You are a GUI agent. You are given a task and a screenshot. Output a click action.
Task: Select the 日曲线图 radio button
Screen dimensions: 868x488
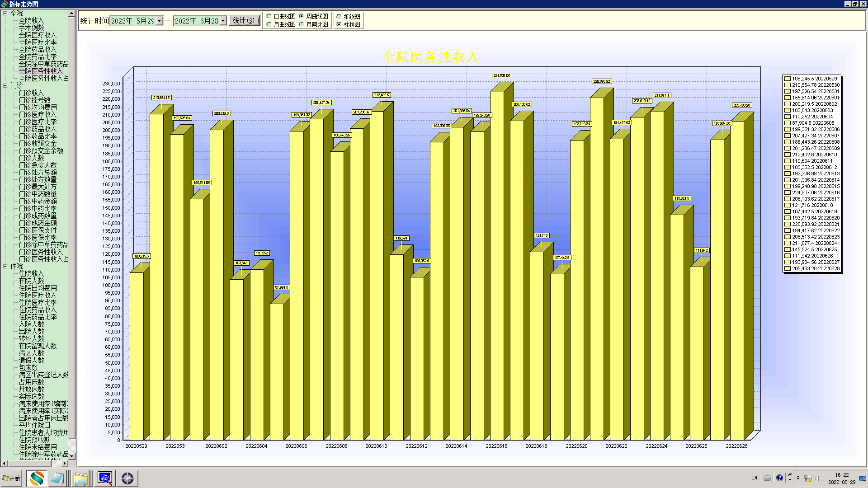269,16
